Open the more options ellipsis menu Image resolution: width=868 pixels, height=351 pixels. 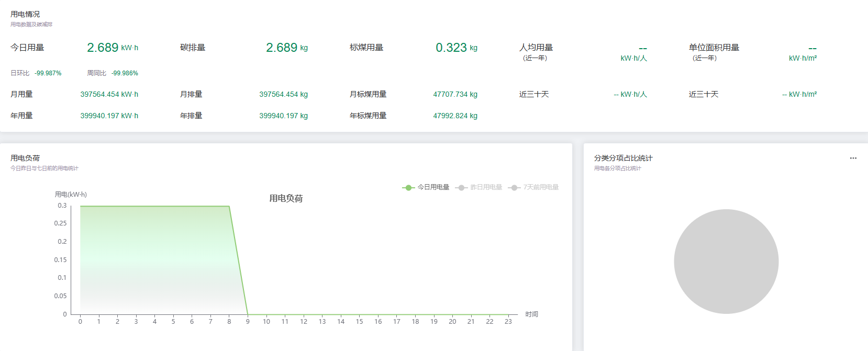pos(853,158)
